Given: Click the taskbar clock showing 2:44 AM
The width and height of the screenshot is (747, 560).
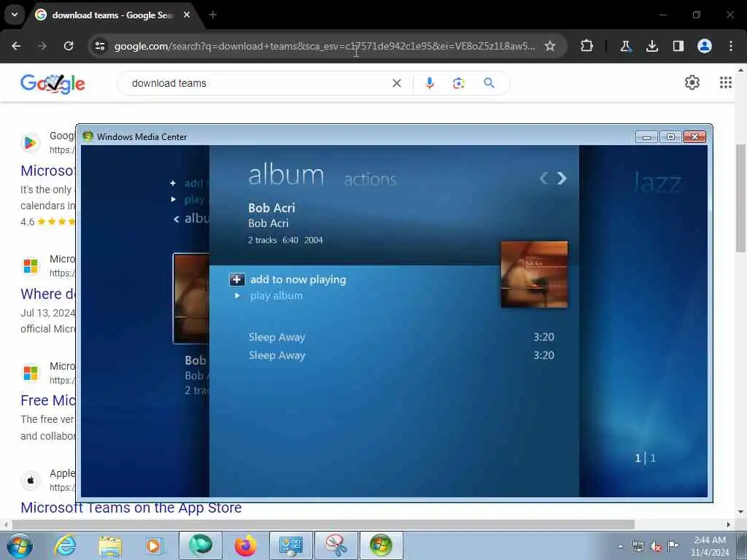Looking at the screenshot, I should [x=710, y=546].
